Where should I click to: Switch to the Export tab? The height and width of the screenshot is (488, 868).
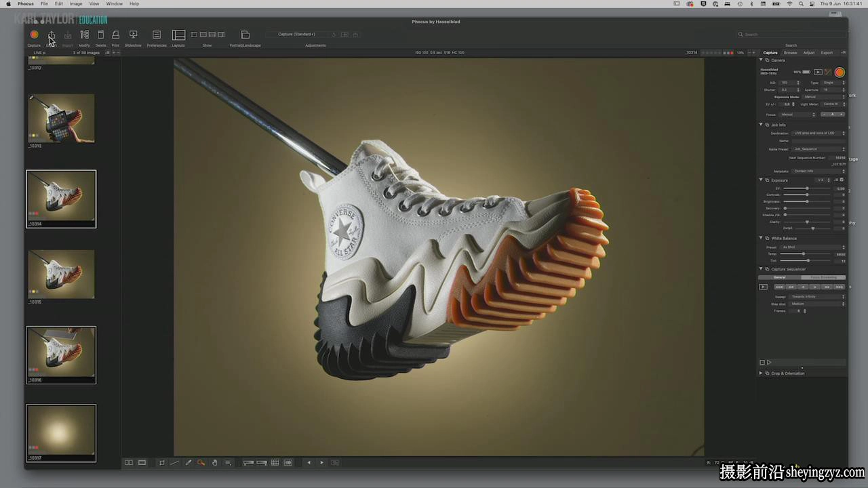pos(827,52)
